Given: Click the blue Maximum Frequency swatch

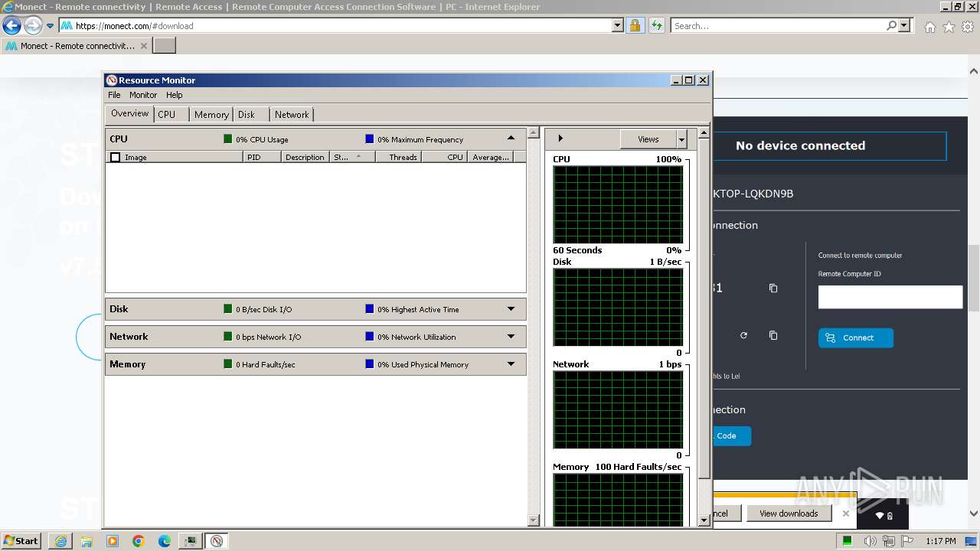Looking at the screenshot, I should 369,139.
